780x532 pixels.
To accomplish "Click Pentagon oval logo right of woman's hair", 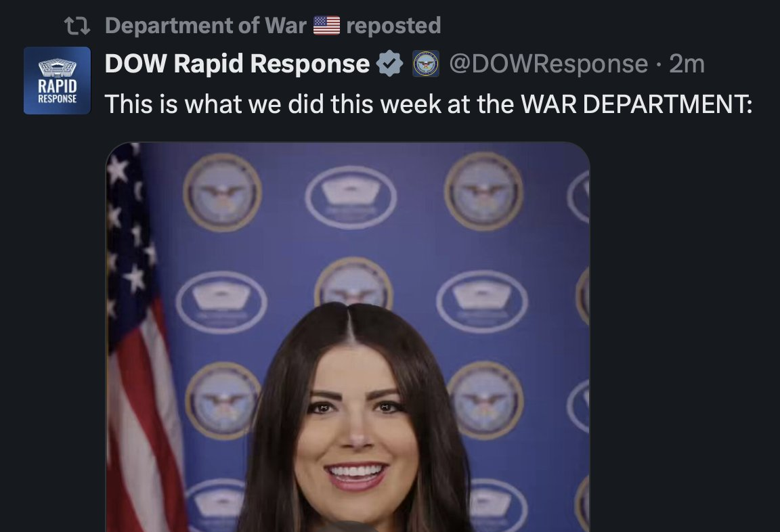I will 482,301.
